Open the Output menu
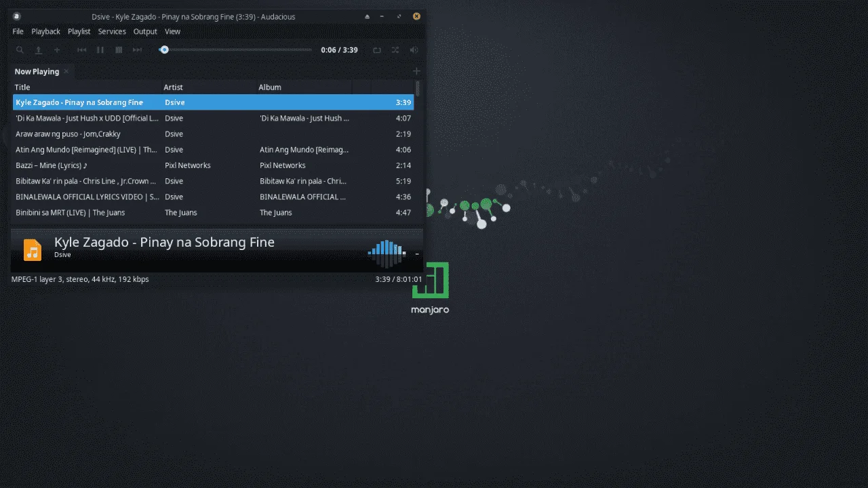 click(x=145, y=31)
